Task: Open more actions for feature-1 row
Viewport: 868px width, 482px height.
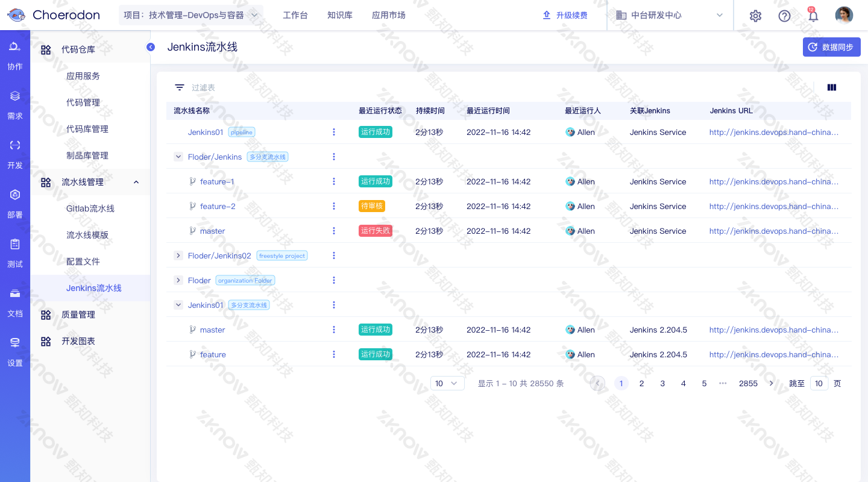Action: (334, 181)
